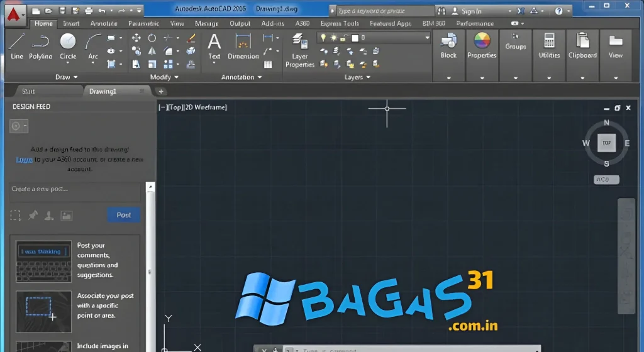Viewport: 644px width, 352px height.
Task: Insert a Table from Annotation panel
Action: (x=268, y=64)
